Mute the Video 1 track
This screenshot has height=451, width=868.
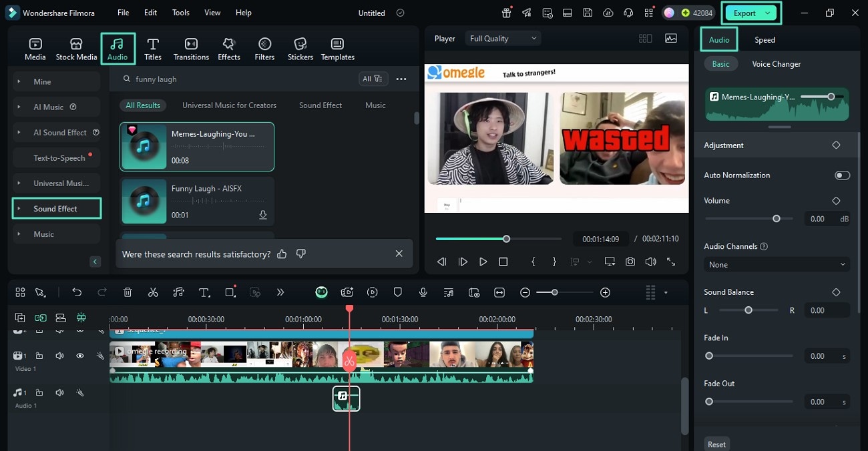tap(59, 356)
